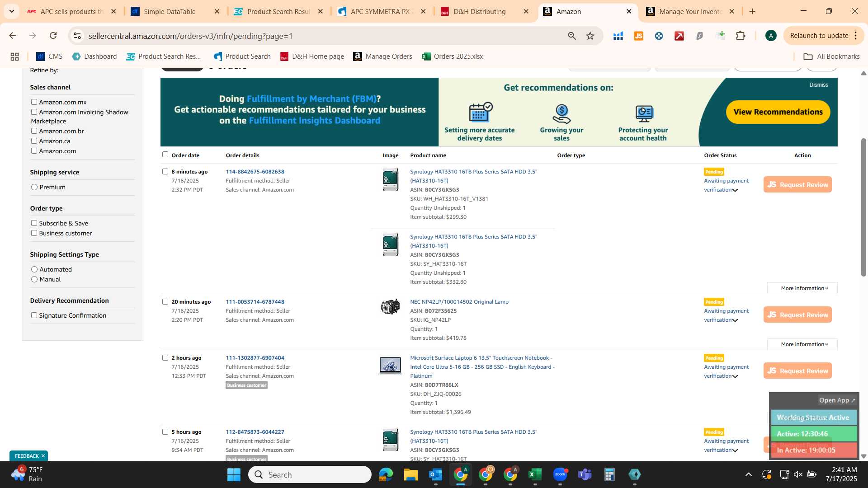Check Business customer order type

[x=34, y=233]
